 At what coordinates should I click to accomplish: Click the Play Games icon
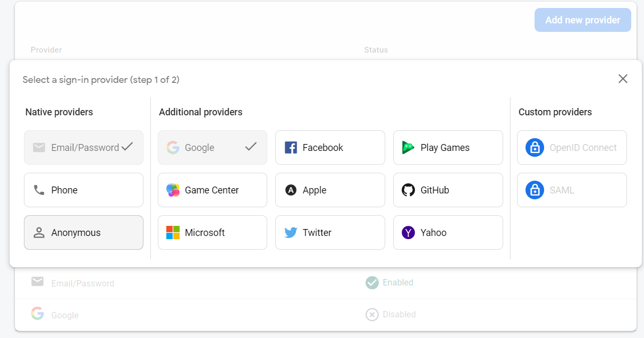coord(408,148)
